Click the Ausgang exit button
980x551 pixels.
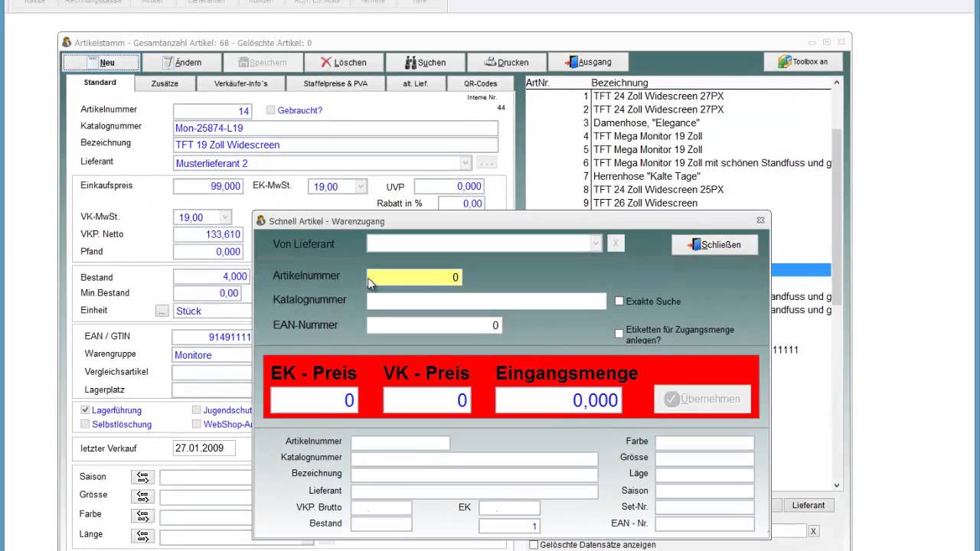click(587, 62)
